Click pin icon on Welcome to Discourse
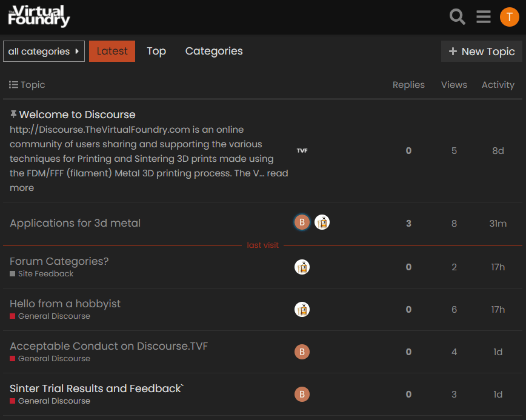 pos(13,114)
